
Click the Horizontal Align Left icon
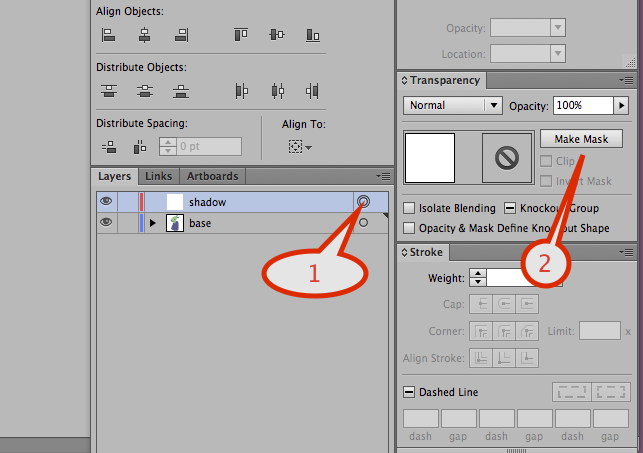(x=109, y=35)
